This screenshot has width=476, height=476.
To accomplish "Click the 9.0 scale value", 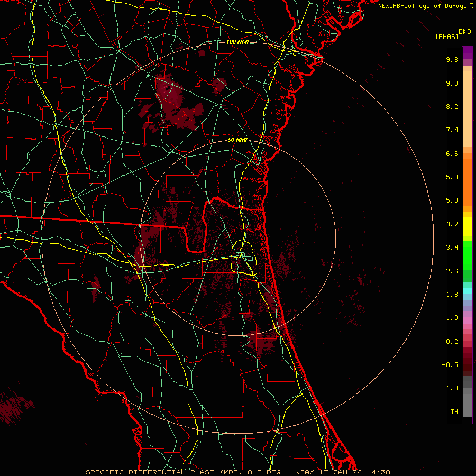I will click(x=452, y=83).
